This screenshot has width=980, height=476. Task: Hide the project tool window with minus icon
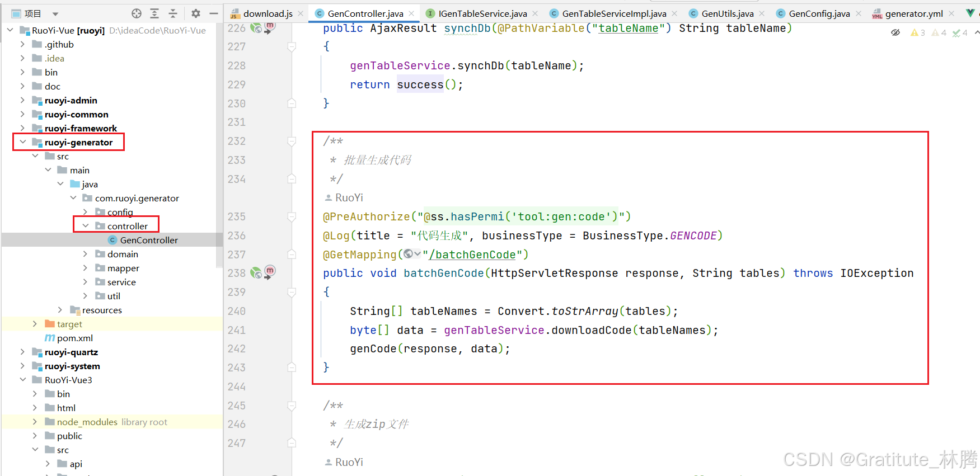214,13
